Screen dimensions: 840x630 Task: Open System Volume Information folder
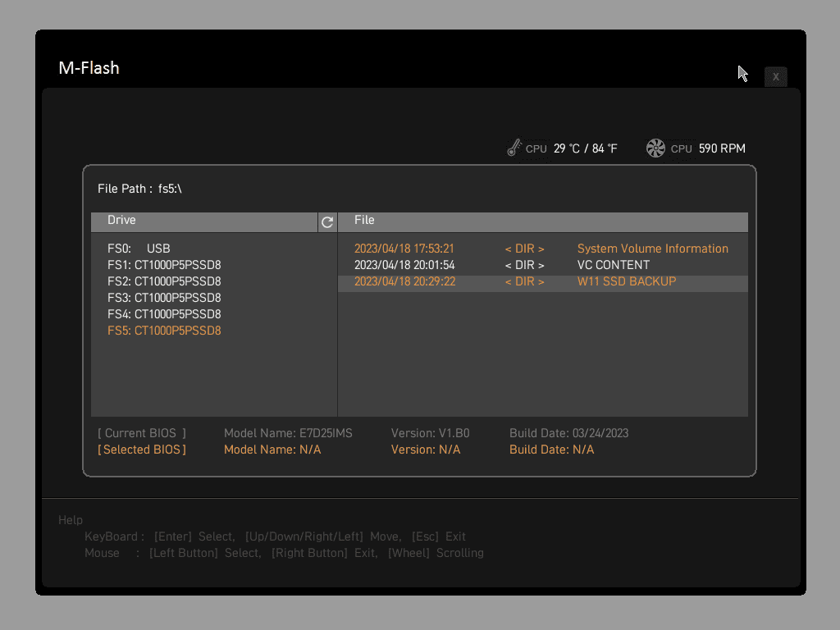(652, 249)
